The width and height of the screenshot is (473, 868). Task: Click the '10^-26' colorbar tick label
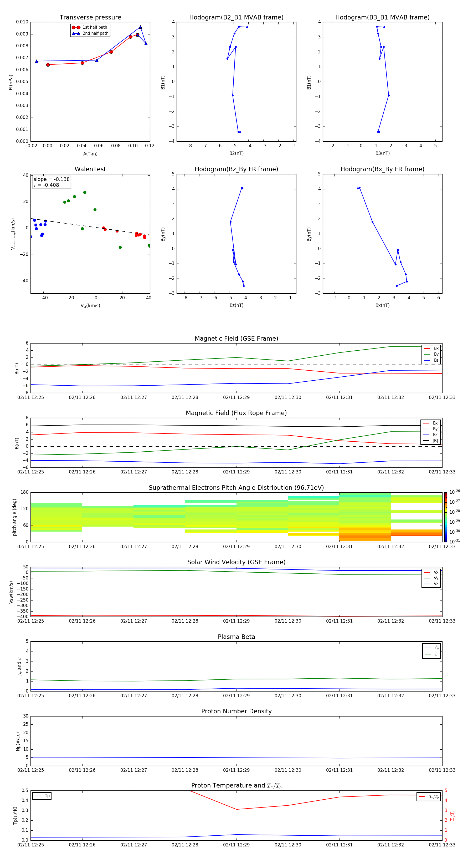coord(455,492)
